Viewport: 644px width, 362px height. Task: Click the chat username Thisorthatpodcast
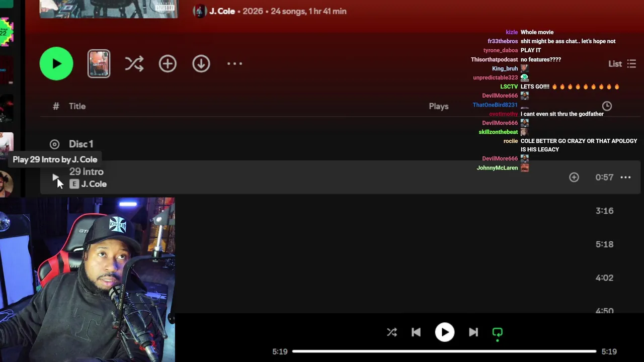tap(494, 59)
